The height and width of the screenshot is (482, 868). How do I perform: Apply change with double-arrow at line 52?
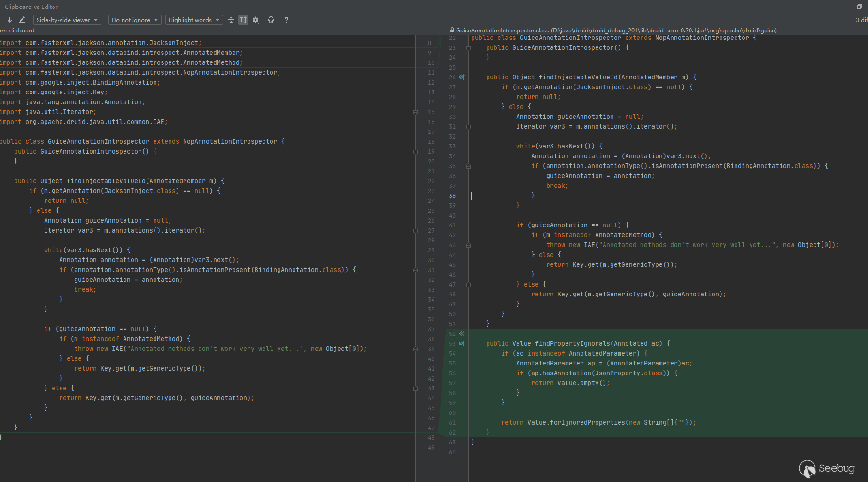tap(462, 334)
